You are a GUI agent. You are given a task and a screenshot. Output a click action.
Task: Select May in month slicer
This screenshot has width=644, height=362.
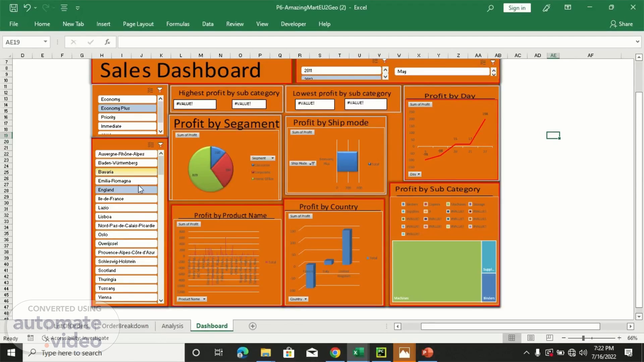442,71
